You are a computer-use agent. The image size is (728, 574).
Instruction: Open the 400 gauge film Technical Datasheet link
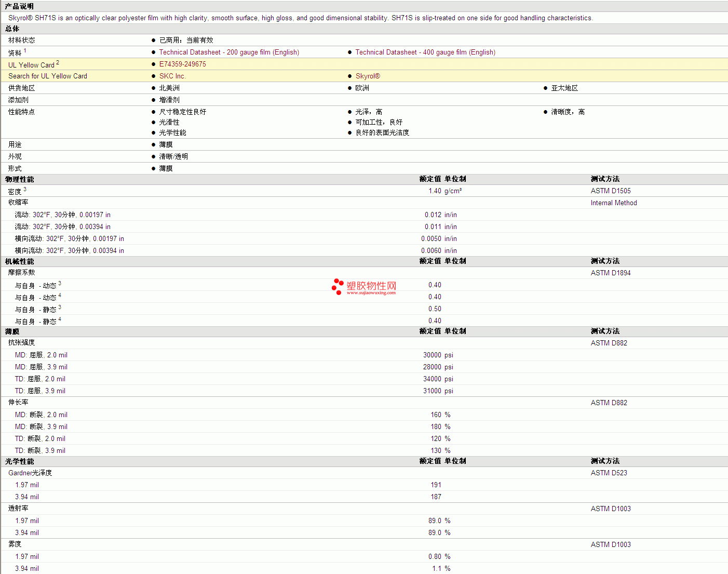click(x=425, y=52)
